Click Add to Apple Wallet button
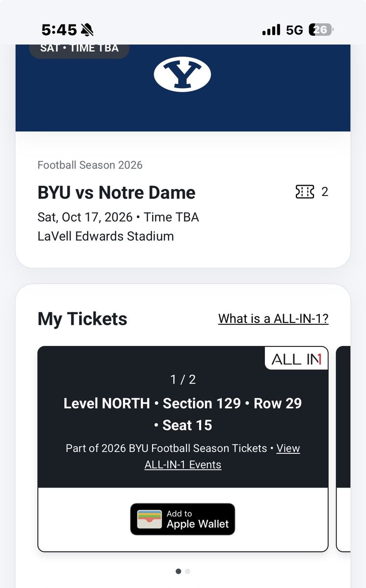 click(x=183, y=519)
